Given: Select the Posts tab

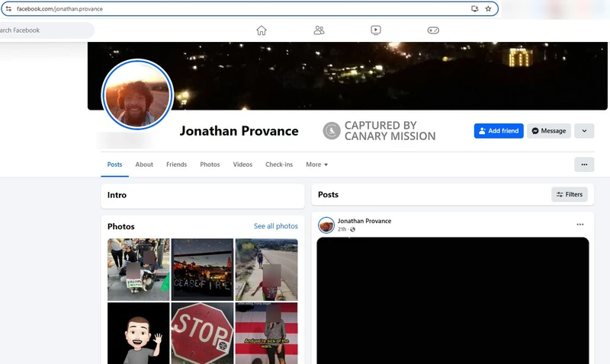Looking at the screenshot, I should [115, 164].
